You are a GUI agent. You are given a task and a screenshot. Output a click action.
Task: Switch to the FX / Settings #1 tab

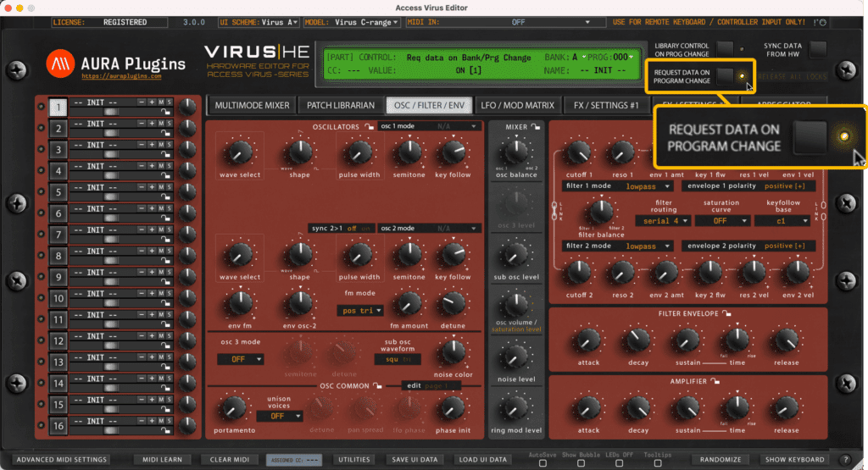coord(606,105)
